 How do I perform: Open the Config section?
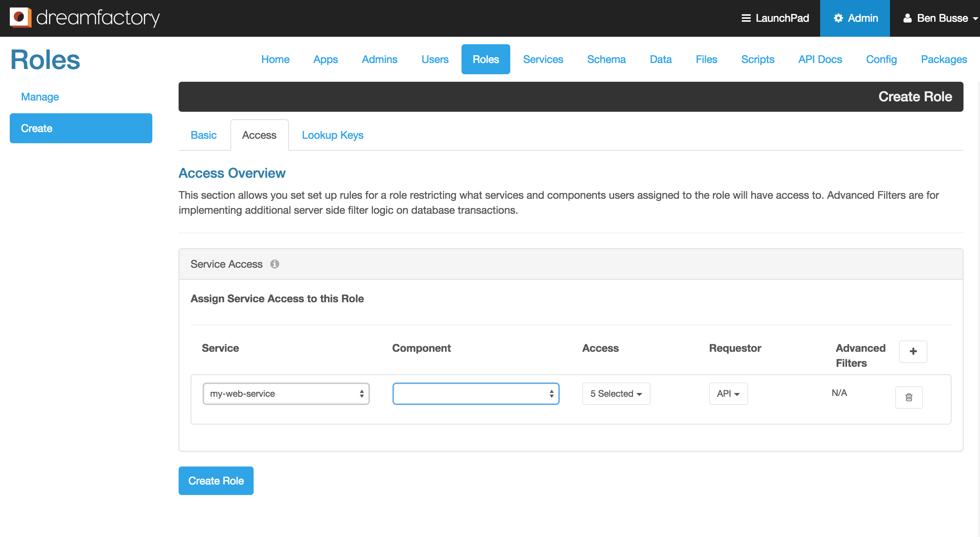pos(881,59)
